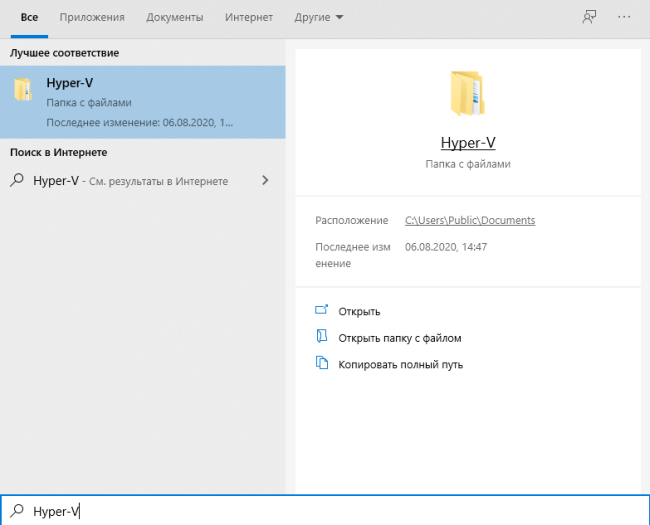Click the Лучшее соответствие heading
The width and height of the screenshot is (650, 525).
64,53
